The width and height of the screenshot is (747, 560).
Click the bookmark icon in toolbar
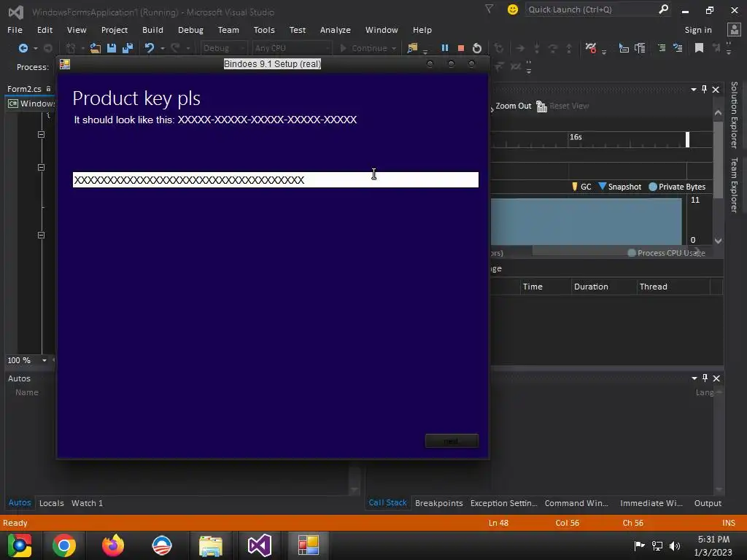(699, 48)
